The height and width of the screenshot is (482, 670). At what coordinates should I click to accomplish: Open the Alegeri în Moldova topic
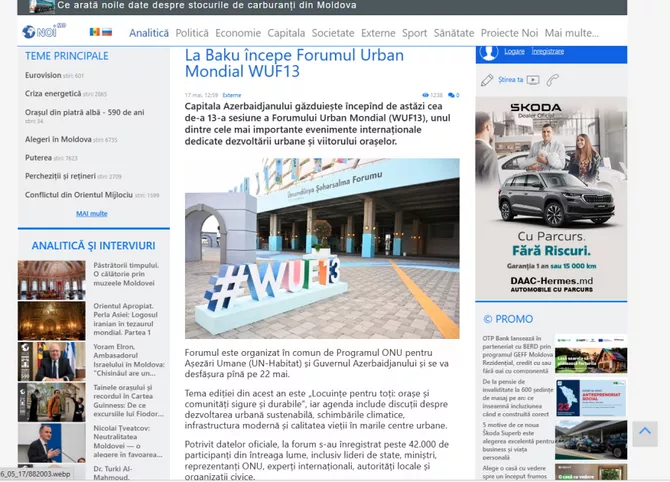tap(58, 139)
